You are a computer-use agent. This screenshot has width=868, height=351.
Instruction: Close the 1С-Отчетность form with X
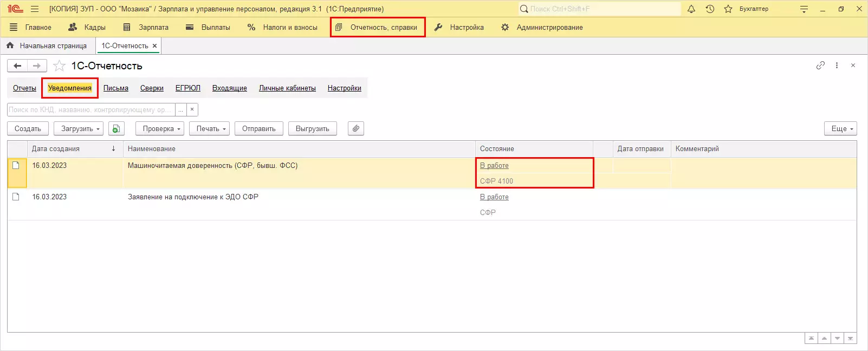coord(853,65)
